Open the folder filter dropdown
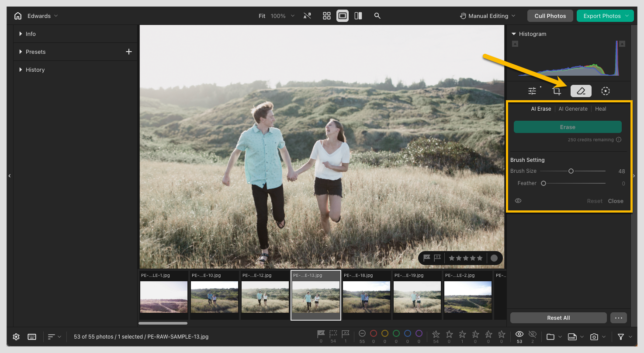Image resolution: width=644 pixels, height=353 pixels. (554, 337)
